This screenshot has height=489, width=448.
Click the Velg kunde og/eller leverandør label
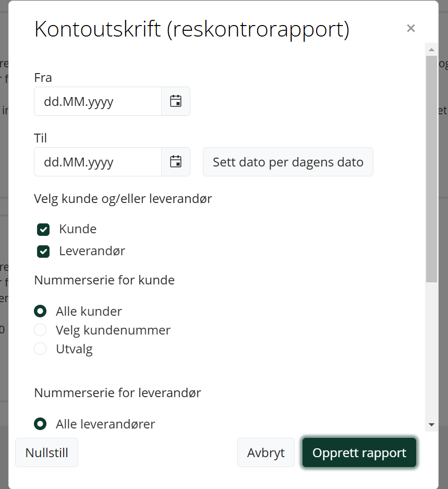123,199
